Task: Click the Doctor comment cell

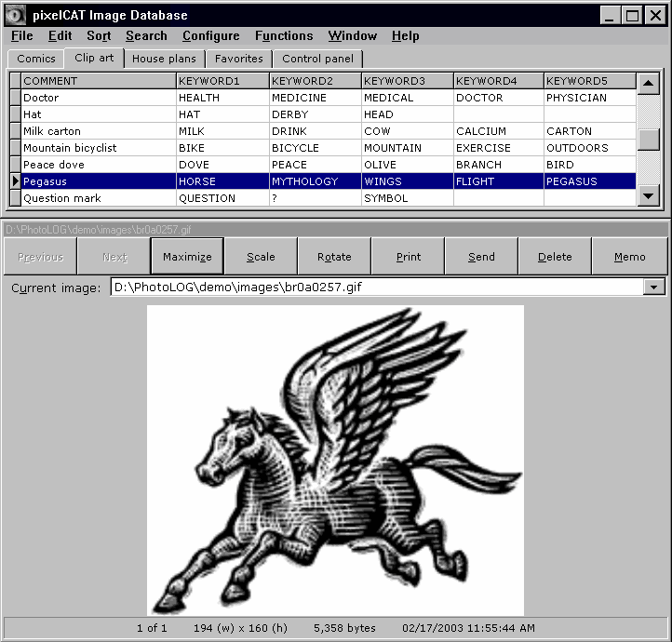Action: pyautogui.click(x=99, y=98)
